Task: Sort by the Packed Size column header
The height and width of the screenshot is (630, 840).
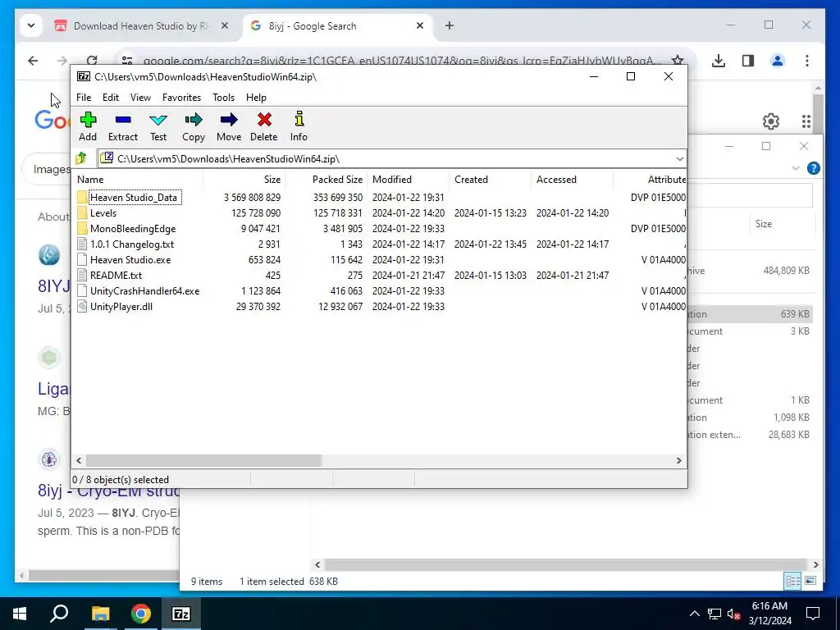Action: coord(326,180)
